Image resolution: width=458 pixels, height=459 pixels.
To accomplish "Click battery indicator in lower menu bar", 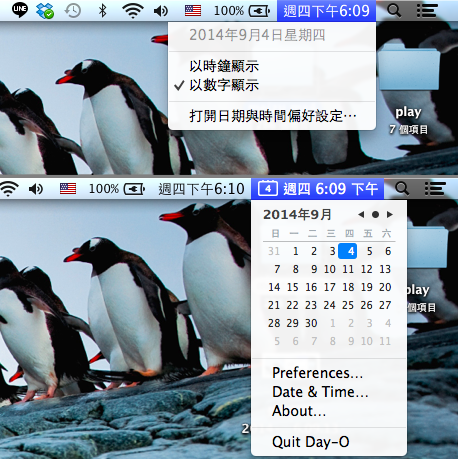I will [117, 189].
